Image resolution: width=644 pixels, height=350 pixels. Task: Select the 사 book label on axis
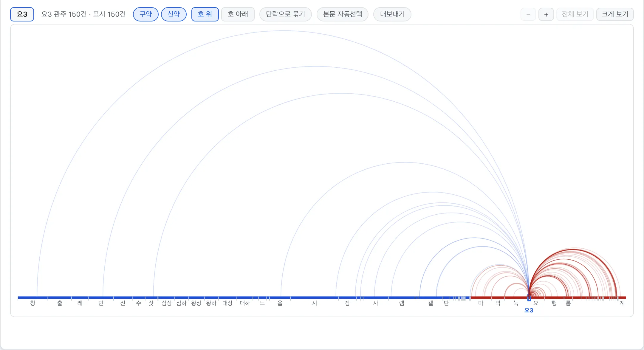pos(376,303)
